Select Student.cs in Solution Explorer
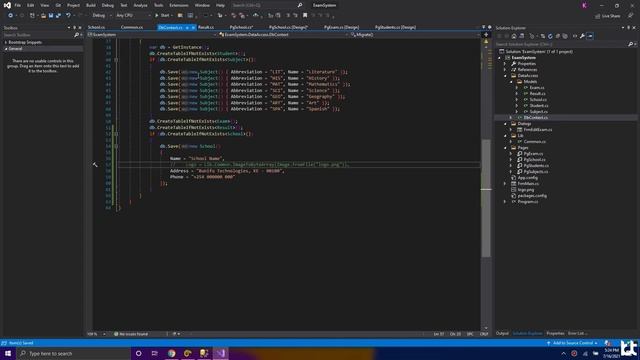This screenshot has width=640, height=360. point(539,106)
